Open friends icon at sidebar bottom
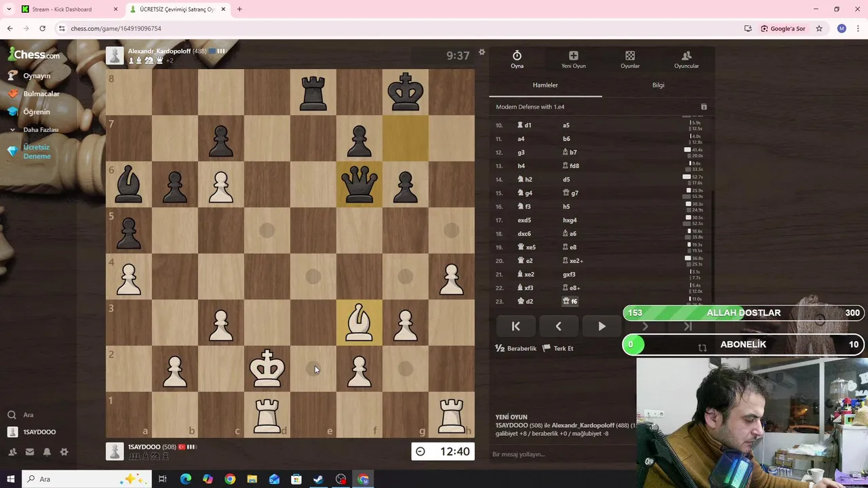868x488 pixels. coord(12,452)
